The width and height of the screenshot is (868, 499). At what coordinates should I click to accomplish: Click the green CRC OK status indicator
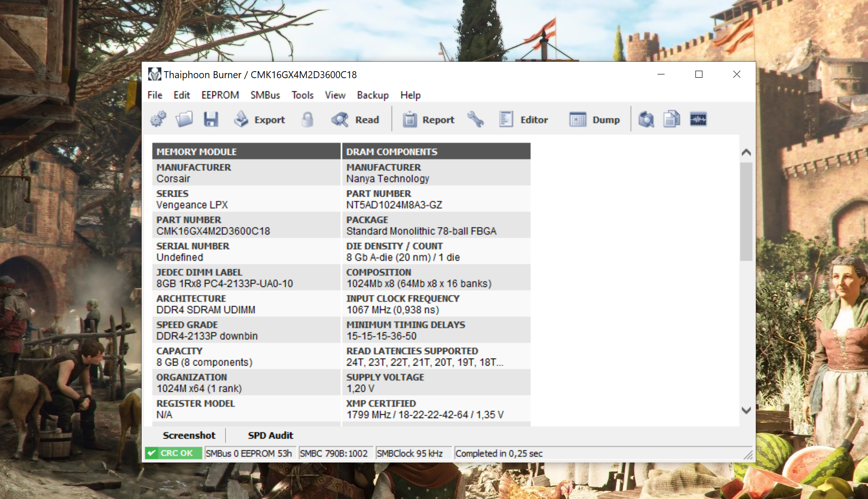[x=174, y=453]
